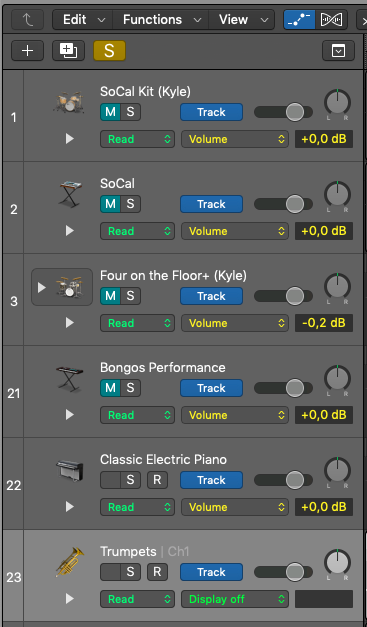Viewport: 367px width, 627px height.
Task: Select the Bongos Performance track name
Action: click(163, 367)
